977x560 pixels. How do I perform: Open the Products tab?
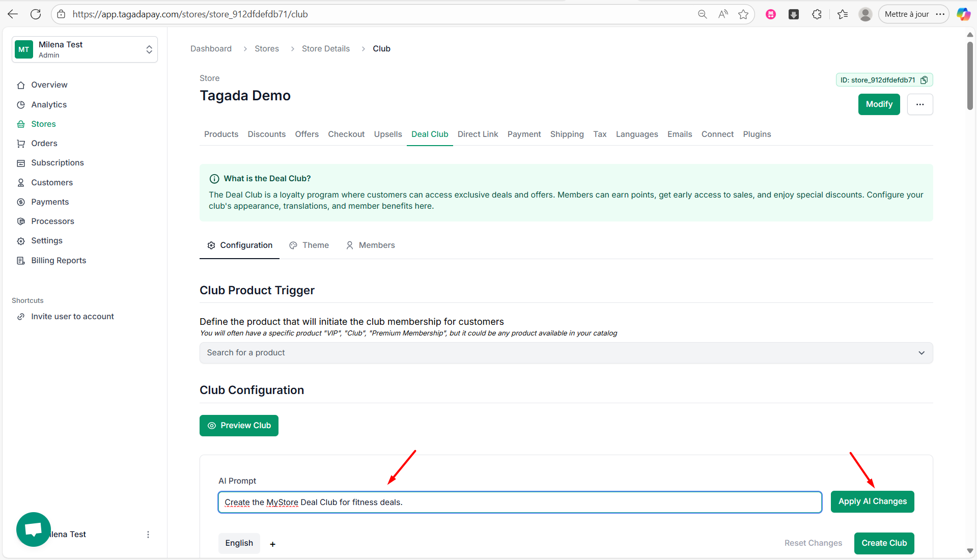(x=221, y=134)
